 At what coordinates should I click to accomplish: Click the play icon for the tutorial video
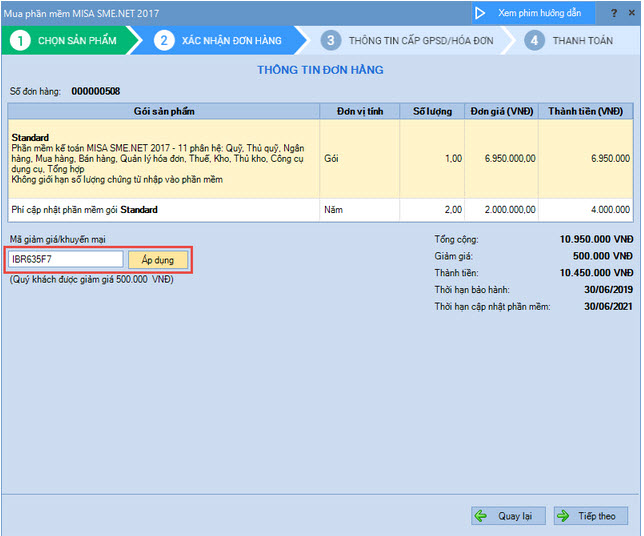point(480,13)
